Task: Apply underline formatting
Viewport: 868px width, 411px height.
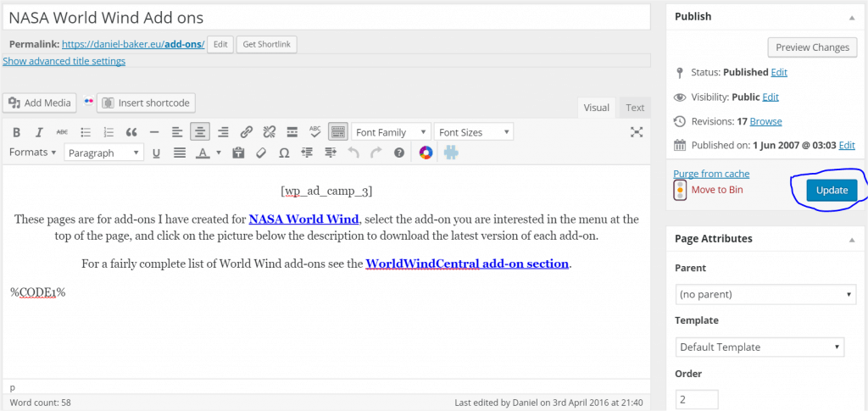Action: coord(156,153)
